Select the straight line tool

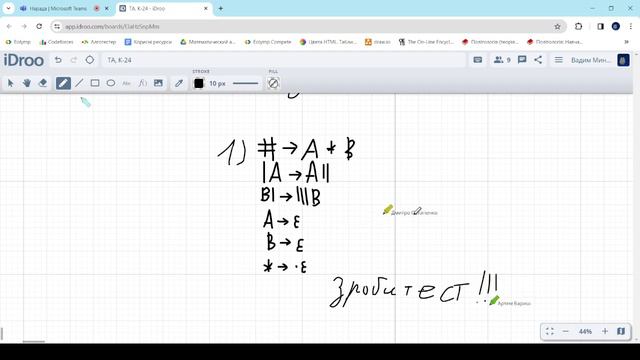[79, 83]
